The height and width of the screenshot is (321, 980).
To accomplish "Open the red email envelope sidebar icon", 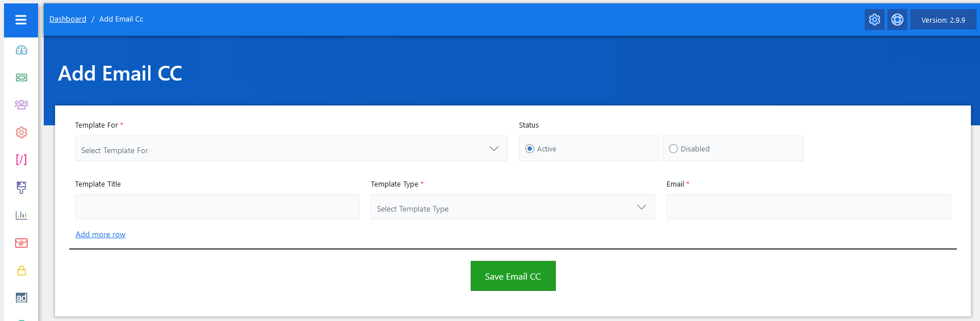I will [x=22, y=243].
